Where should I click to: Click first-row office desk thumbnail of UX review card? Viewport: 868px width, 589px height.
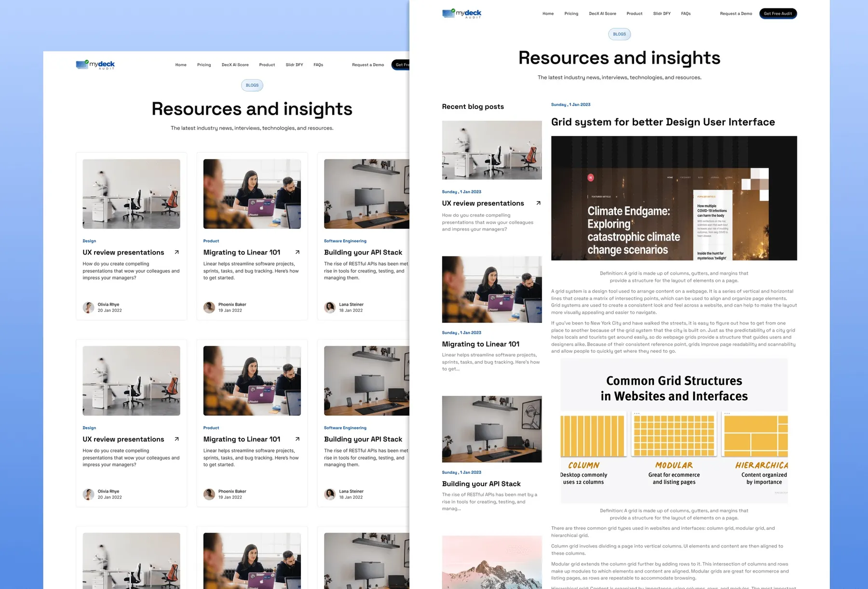coord(131,194)
